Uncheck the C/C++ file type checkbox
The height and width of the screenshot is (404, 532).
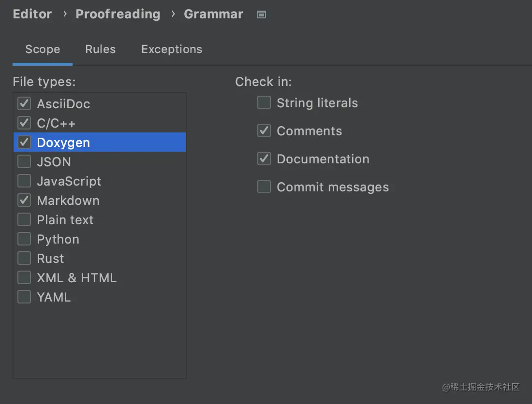(x=24, y=123)
